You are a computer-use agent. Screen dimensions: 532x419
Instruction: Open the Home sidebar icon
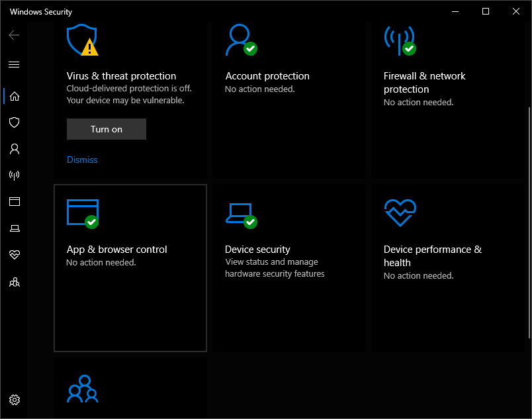coord(14,96)
